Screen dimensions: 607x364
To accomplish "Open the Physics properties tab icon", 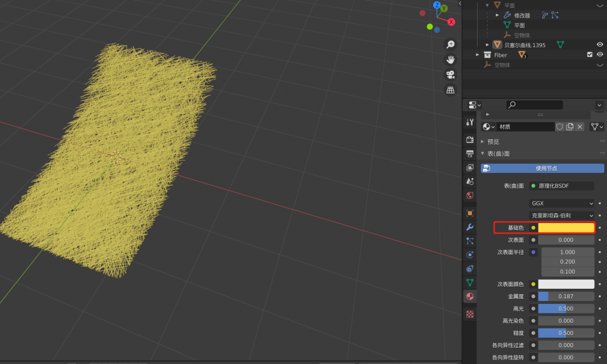I will 470,255.
